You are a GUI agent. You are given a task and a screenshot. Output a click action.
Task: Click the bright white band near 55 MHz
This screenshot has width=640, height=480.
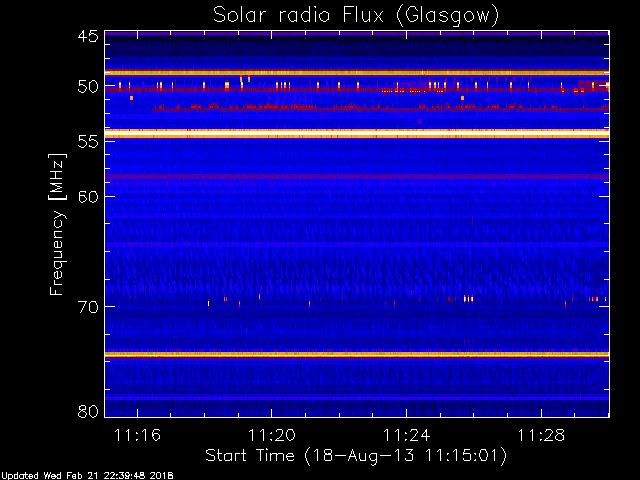point(357,134)
